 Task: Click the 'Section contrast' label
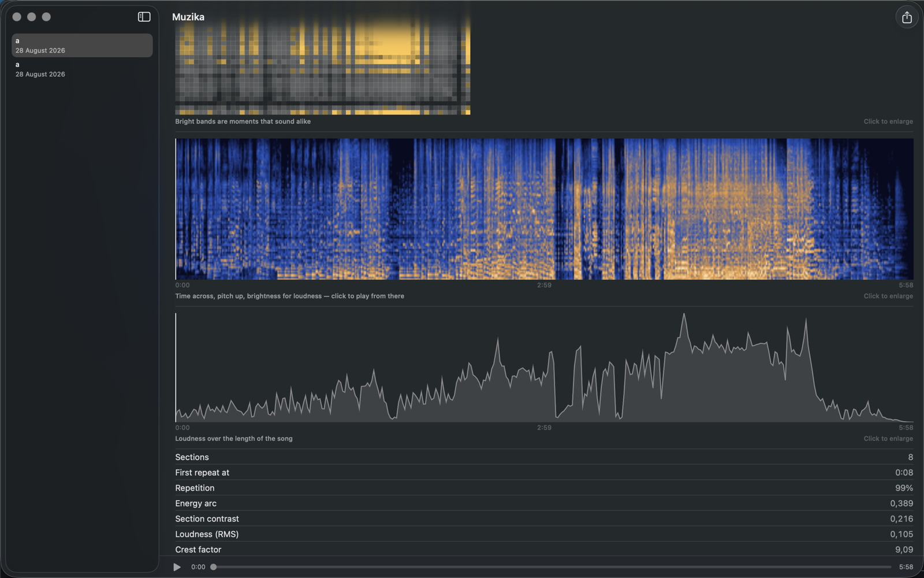tap(207, 519)
